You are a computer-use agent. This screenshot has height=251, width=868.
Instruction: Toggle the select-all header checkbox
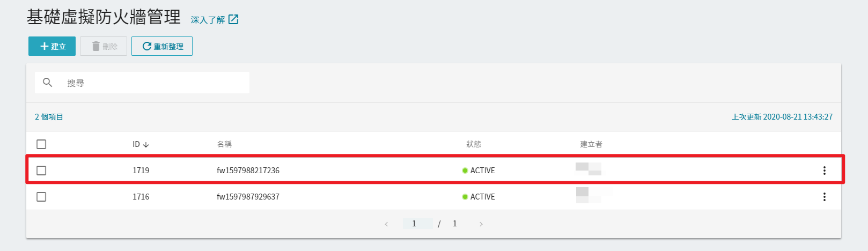tap(41, 144)
